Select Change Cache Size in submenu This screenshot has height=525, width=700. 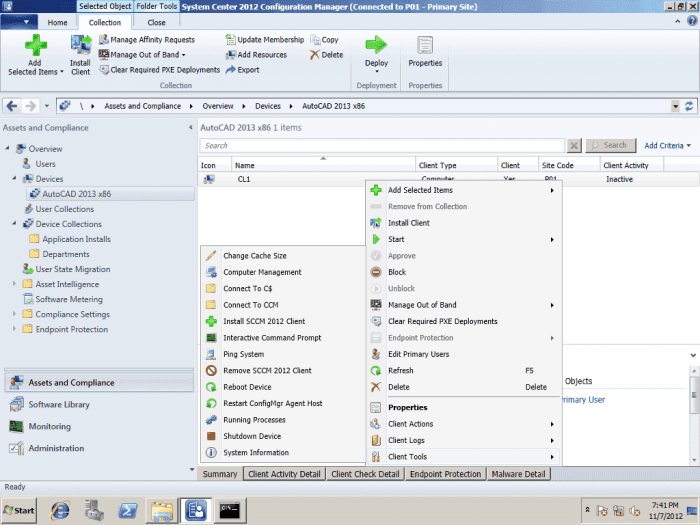point(283,256)
